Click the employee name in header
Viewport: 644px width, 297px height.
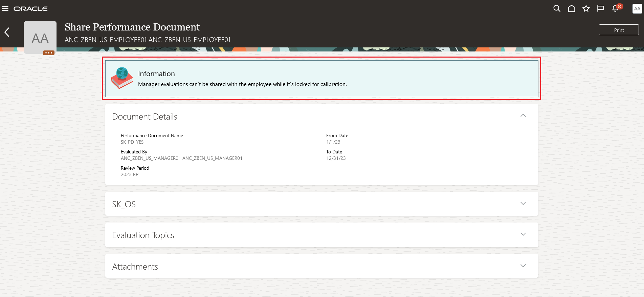coord(148,40)
